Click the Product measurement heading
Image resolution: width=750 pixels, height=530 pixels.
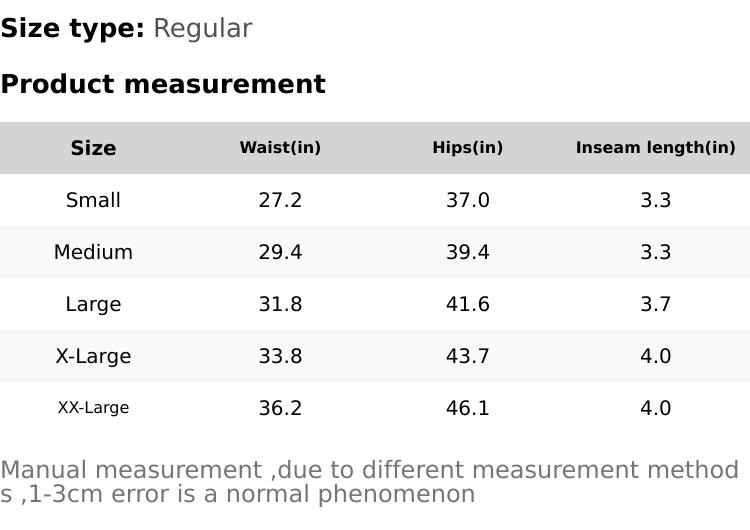[x=163, y=84]
